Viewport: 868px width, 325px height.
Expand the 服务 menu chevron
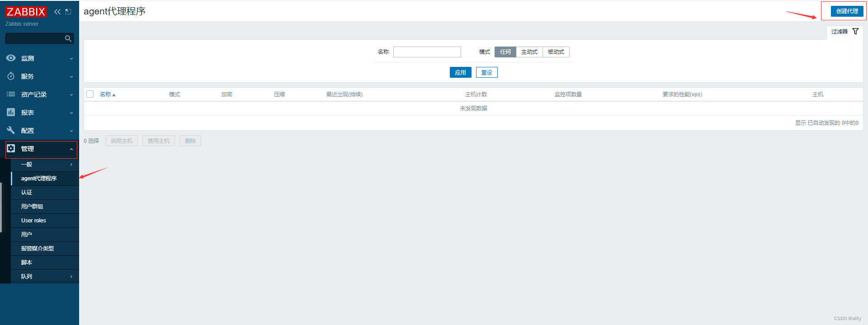tap(71, 77)
